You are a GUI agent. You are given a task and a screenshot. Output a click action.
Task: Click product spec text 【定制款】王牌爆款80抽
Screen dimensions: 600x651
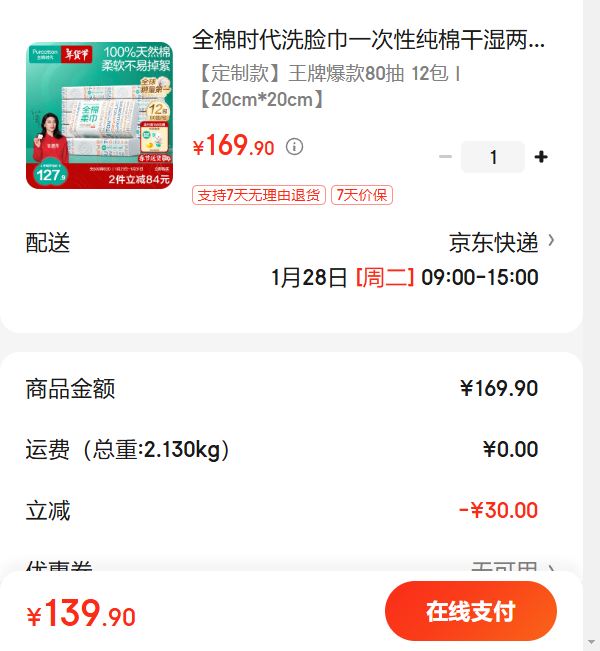point(302,74)
